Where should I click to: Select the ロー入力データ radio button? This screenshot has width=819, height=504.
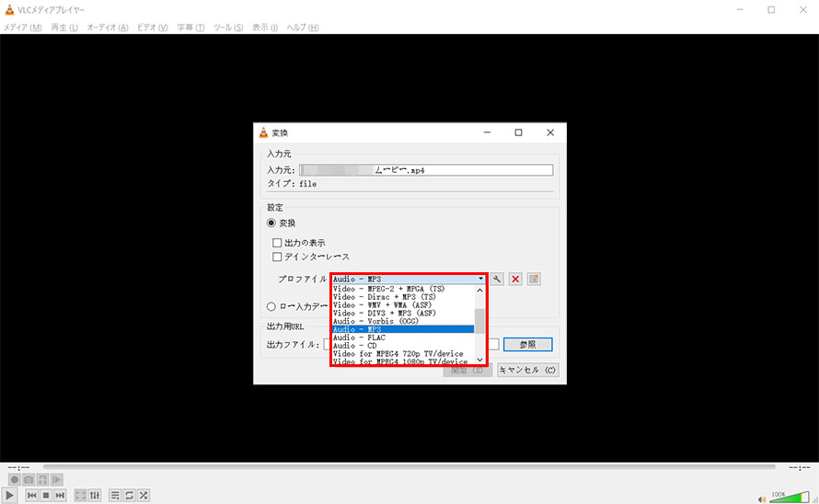(271, 306)
